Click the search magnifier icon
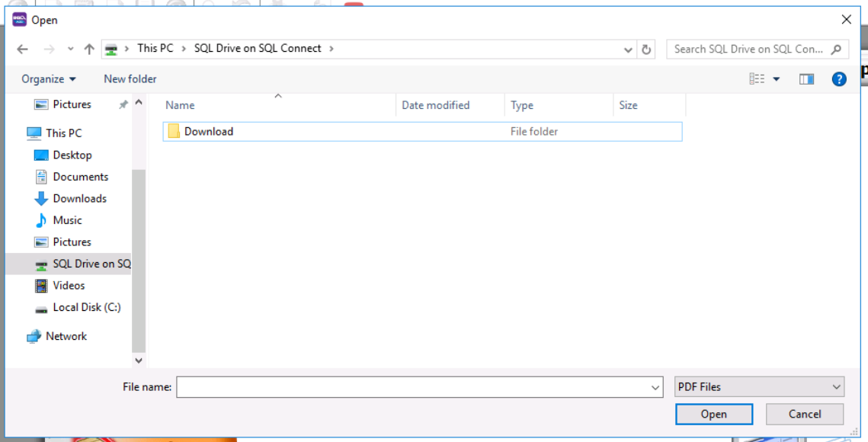The image size is (868, 442). click(836, 49)
